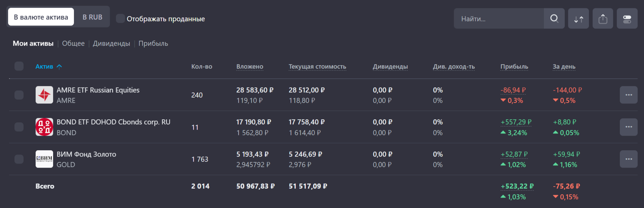Image resolution: width=644 pixels, height=208 pixels.
Task: Click the search magnifier icon
Action: point(554,18)
